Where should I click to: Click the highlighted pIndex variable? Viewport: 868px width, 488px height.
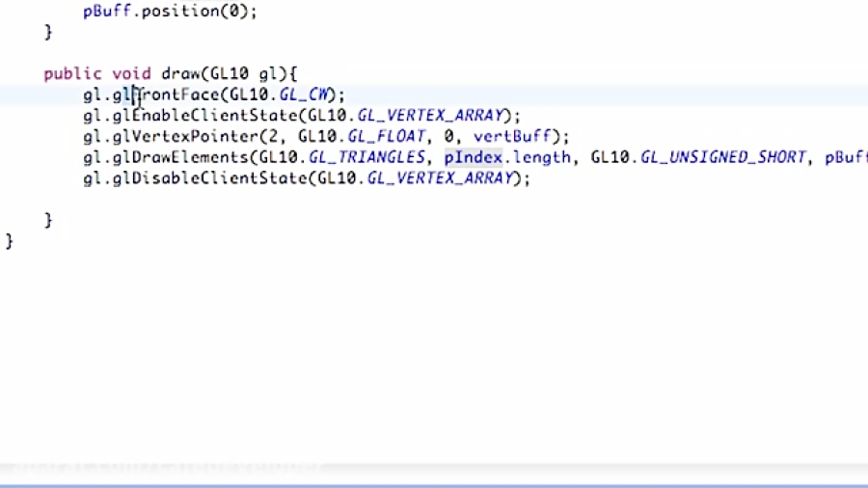click(474, 158)
